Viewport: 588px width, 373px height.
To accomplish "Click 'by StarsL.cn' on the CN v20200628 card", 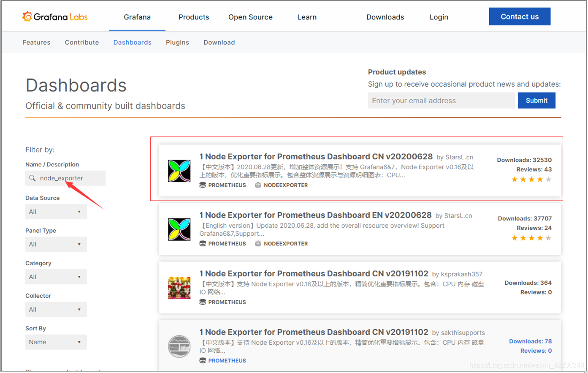I will (x=455, y=157).
